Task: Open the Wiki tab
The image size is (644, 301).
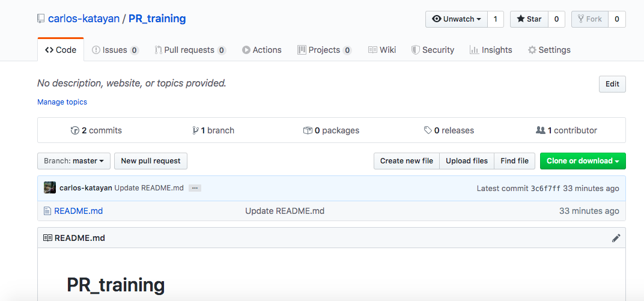Action: point(382,50)
